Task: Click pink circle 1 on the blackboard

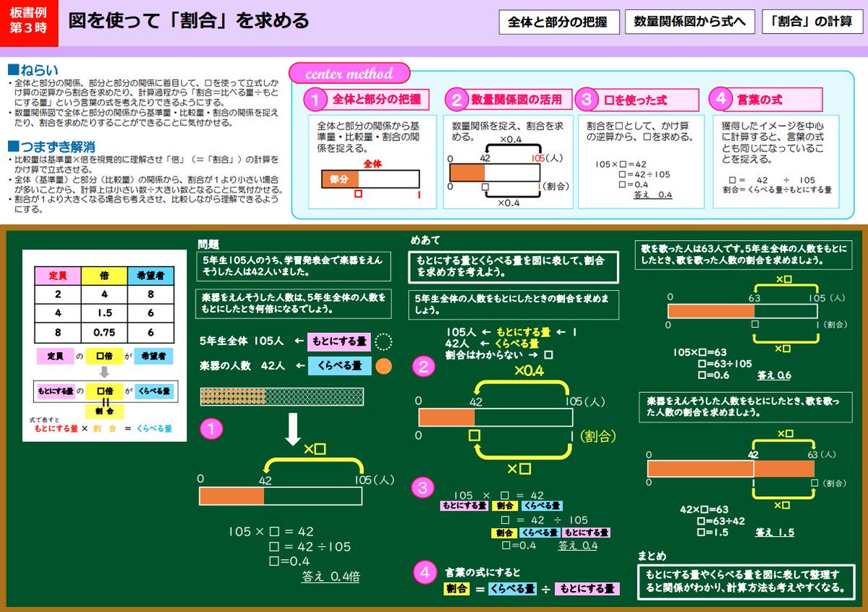Action: pos(210,430)
